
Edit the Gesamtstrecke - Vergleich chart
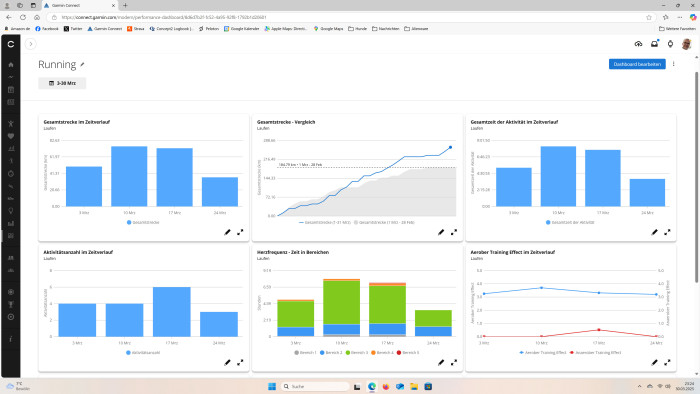click(441, 232)
